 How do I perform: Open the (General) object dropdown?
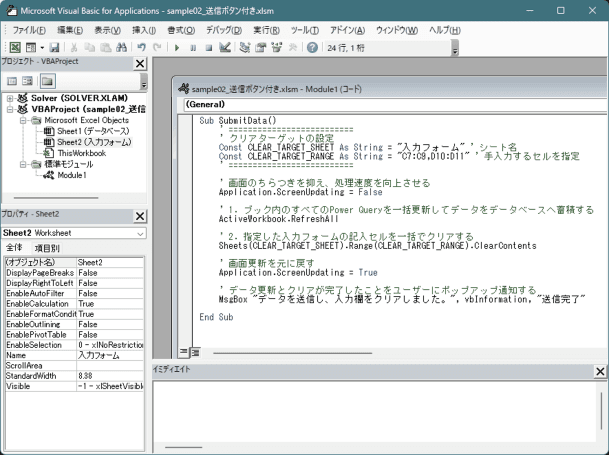click(395, 105)
